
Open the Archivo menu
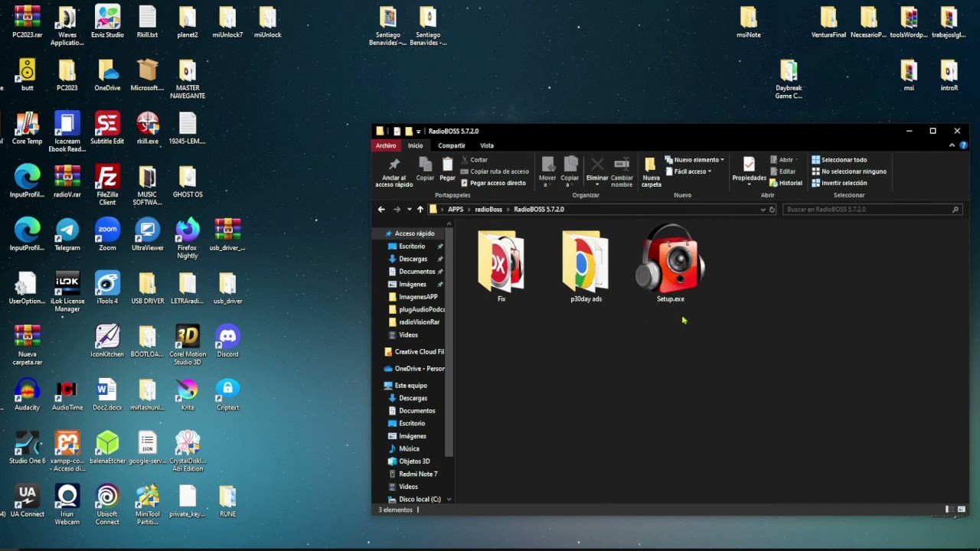pyautogui.click(x=386, y=145)
